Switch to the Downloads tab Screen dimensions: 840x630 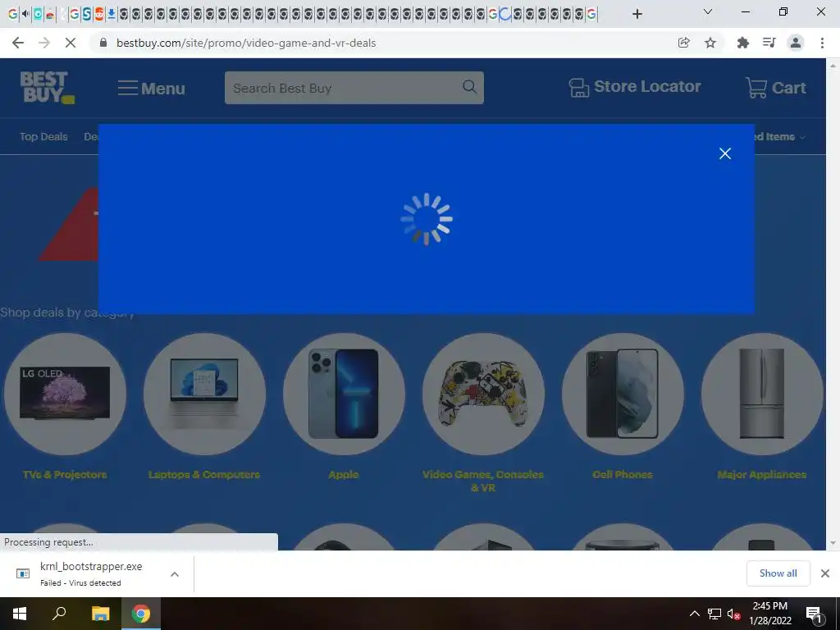pyautogui.click(x=112, y=14)
